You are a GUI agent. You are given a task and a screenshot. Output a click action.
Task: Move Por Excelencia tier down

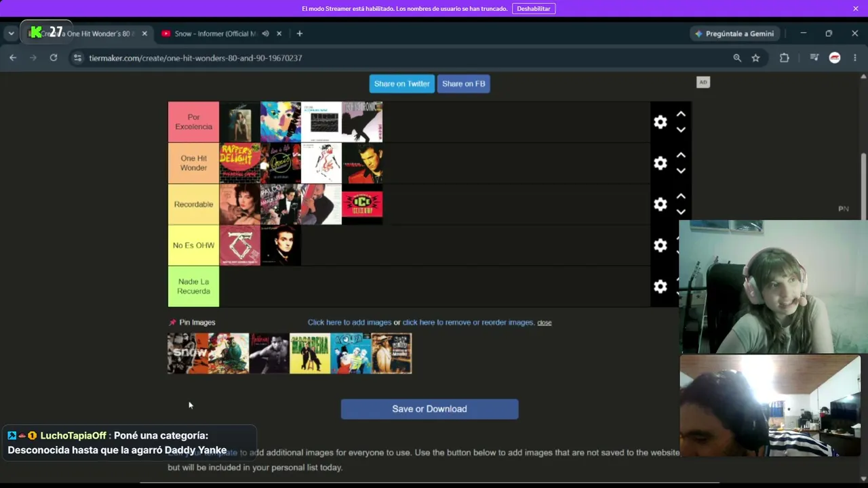point(681,129)
